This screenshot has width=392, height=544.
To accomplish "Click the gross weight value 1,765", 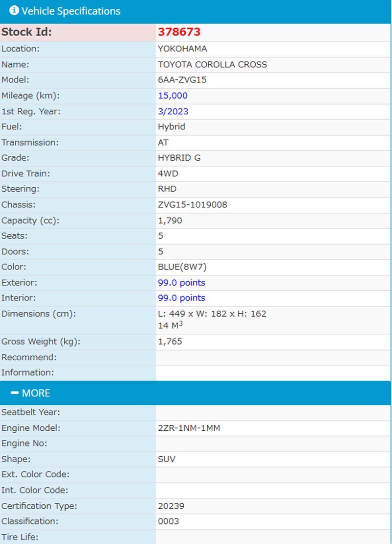I will click(170, 342).
